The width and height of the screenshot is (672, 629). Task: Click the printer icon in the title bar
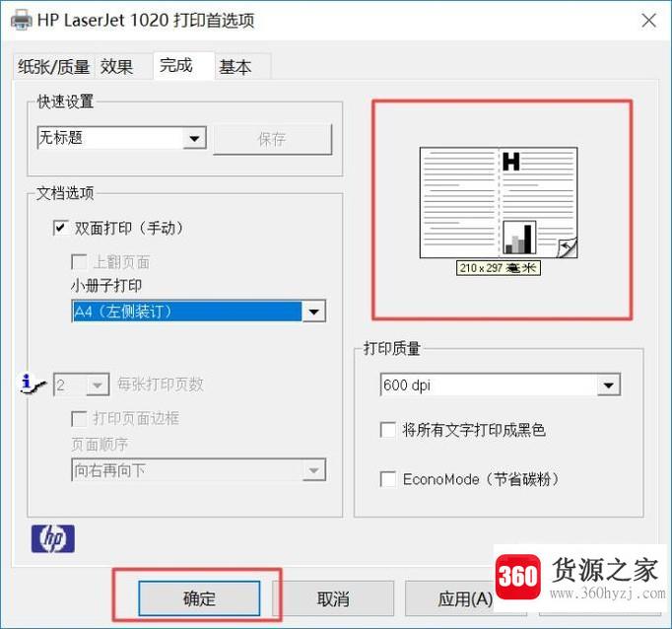22,20
